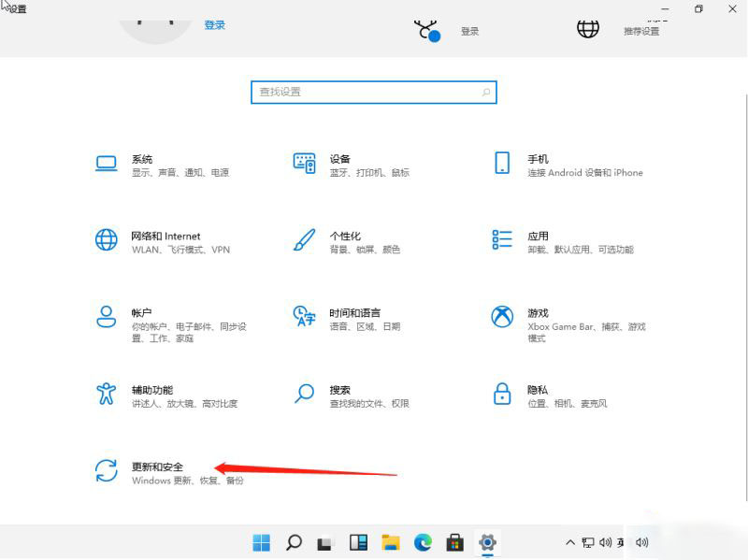Screen dimensions: 748x560
Task: Click the 背景、锁屏、颜色 description
Action: 365,250
